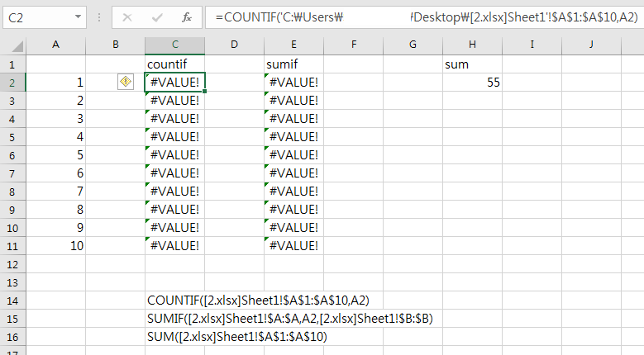Click the Cancel X icon in formula bar
The image size is (644, 355).
(127, 17)
